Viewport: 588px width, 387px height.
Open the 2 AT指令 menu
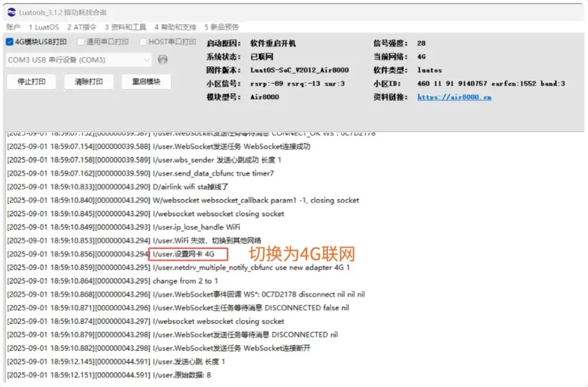(x=82, y=27)
